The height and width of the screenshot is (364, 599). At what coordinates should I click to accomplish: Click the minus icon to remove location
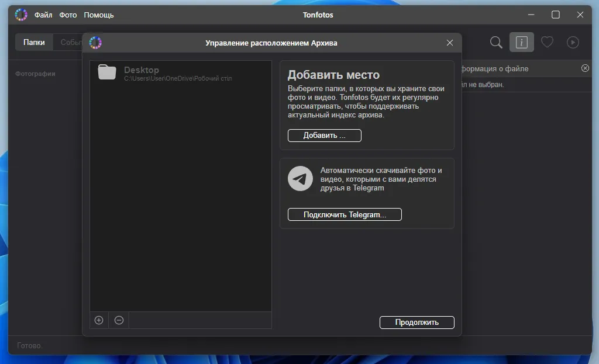click(x=119, y=320)
